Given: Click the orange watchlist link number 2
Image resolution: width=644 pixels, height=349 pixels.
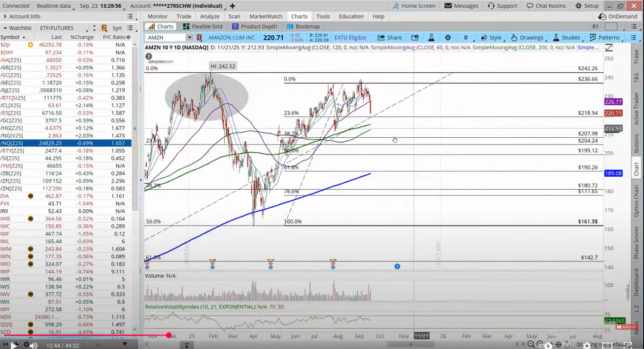Looking at the screenshot, I should click(x=104, y=28).
